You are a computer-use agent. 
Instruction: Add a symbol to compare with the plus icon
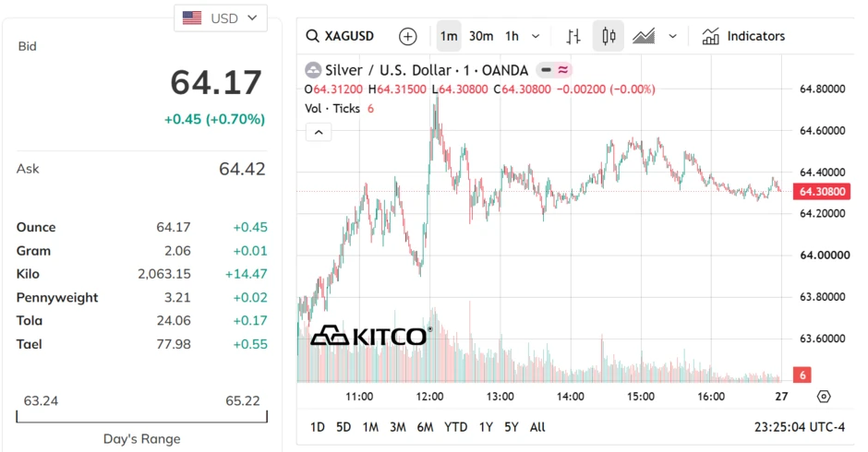click(408, 37)
